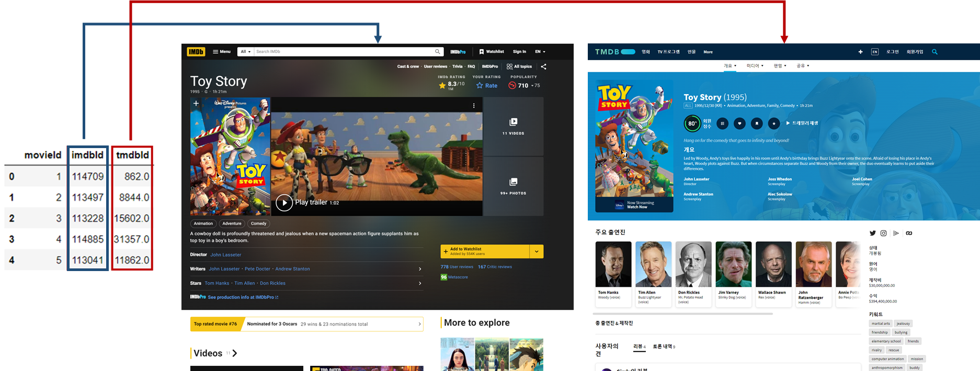Image resolution: width=980 pixels, height=371 pixels.
Task: Click the imdbId cell 114709
Action: [88, 177]
